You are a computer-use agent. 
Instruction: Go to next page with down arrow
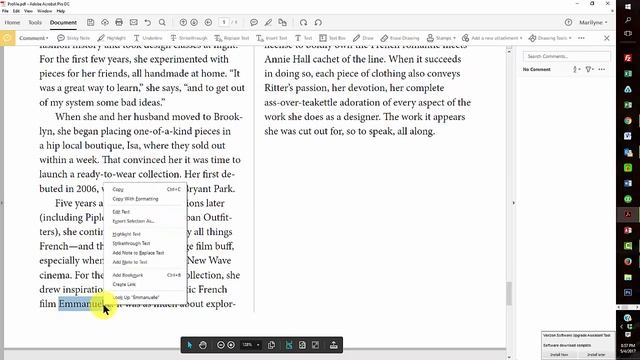(194, 22)
